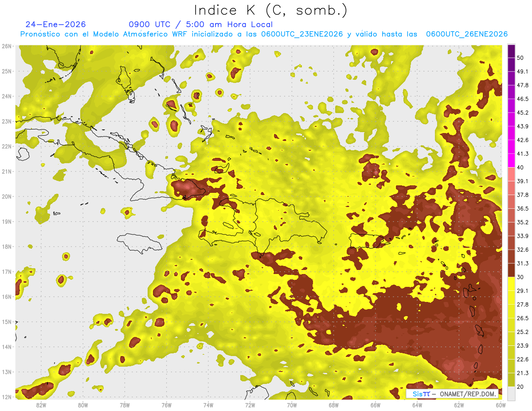Click the title "Indice K (C, somb.)"

tap(271, 10)
